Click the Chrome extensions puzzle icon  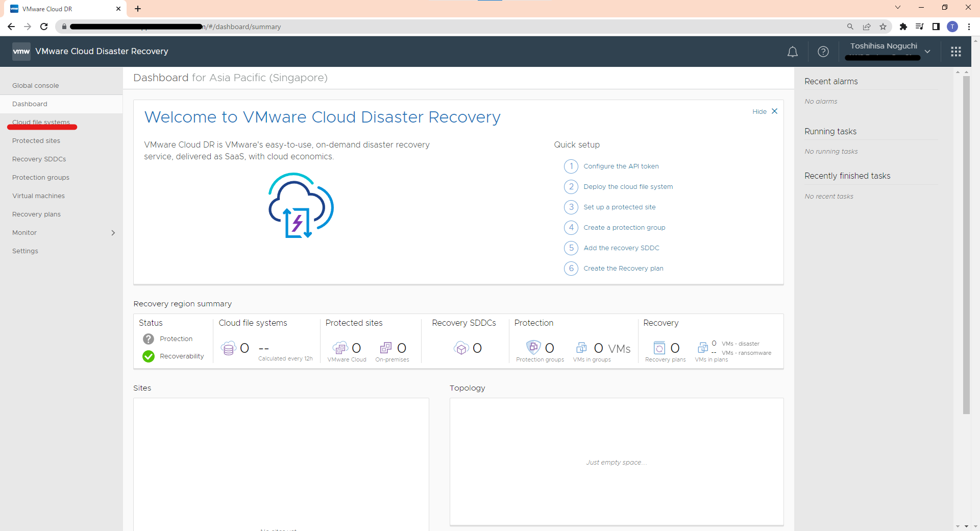(903, 27)
